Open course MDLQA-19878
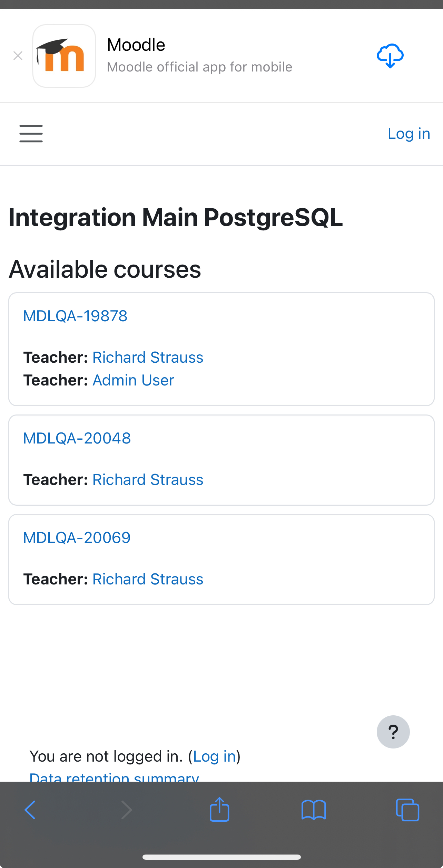Image resolution: width=443 pixels, height=868 pixels. 75,316
